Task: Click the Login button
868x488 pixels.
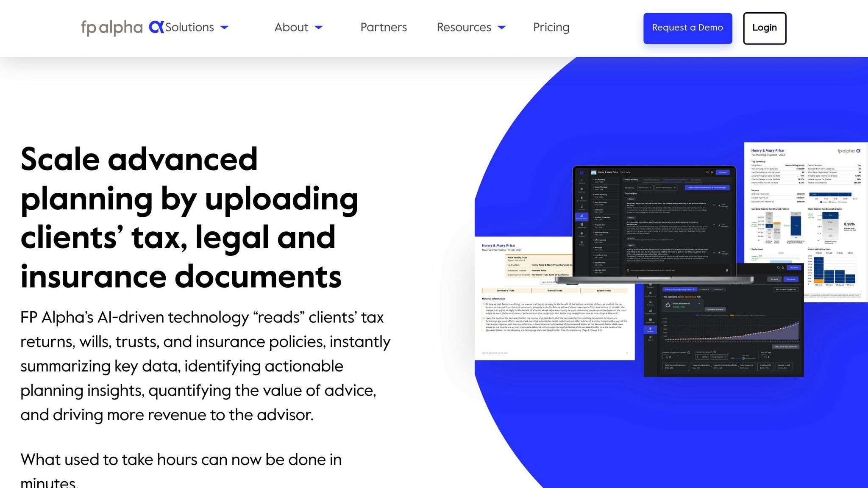Action: click(x=764, y=28)
